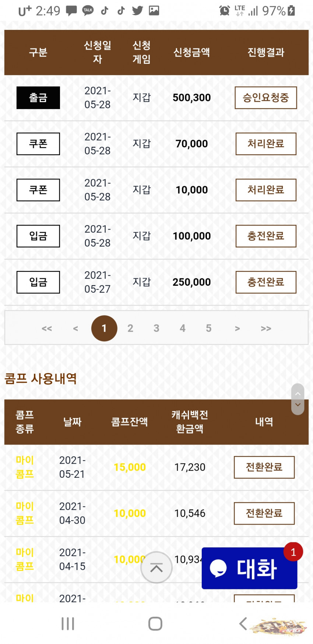This screenshot has width=313, height=644.
Task: Click 처리완료 for the 70,000 coupon
Action: tap(266, 144)
